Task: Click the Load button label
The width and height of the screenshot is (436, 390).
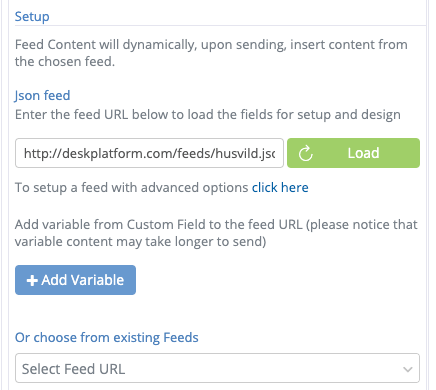Action: [x=363, y=153]
